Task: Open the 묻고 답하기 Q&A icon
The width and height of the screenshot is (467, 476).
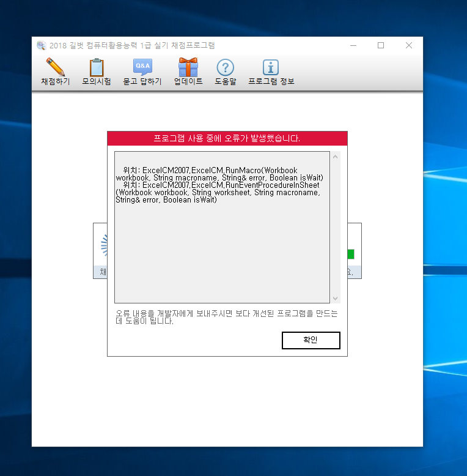Action: [142, 67]
